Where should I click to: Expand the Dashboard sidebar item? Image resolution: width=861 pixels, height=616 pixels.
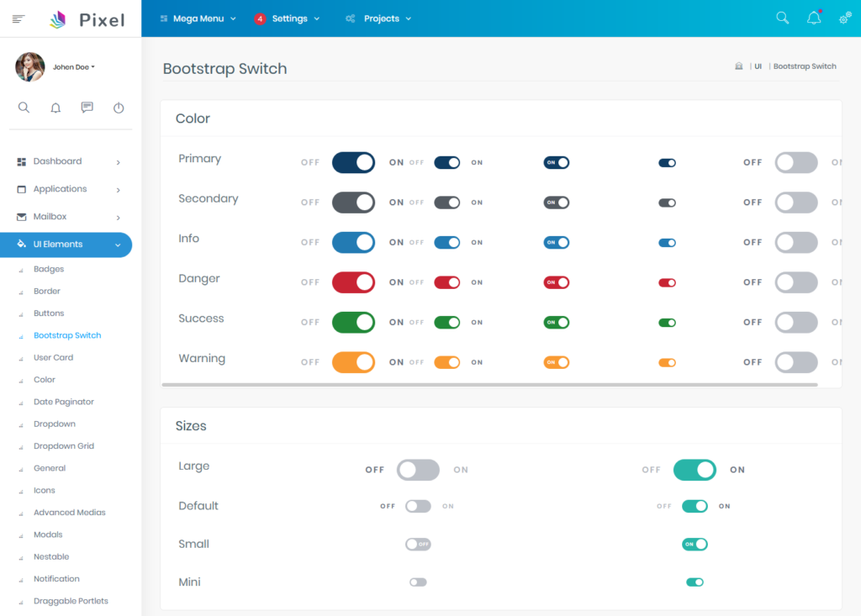55,161
